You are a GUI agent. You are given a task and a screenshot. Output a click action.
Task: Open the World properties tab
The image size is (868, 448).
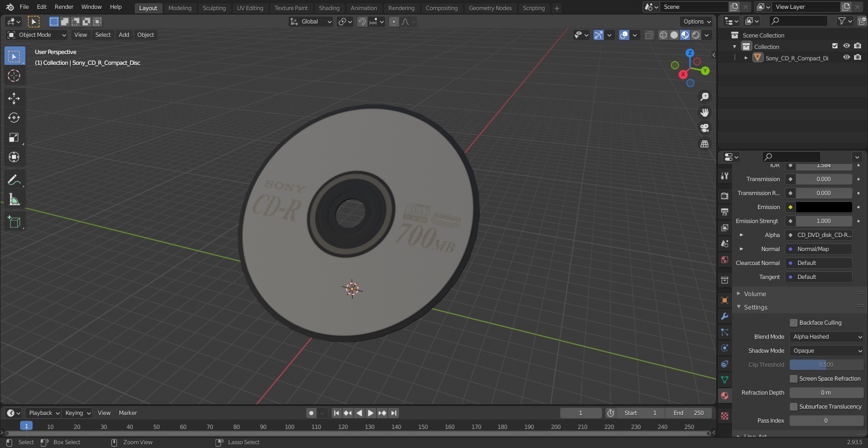pyautogui.click(x=724, y=259)
